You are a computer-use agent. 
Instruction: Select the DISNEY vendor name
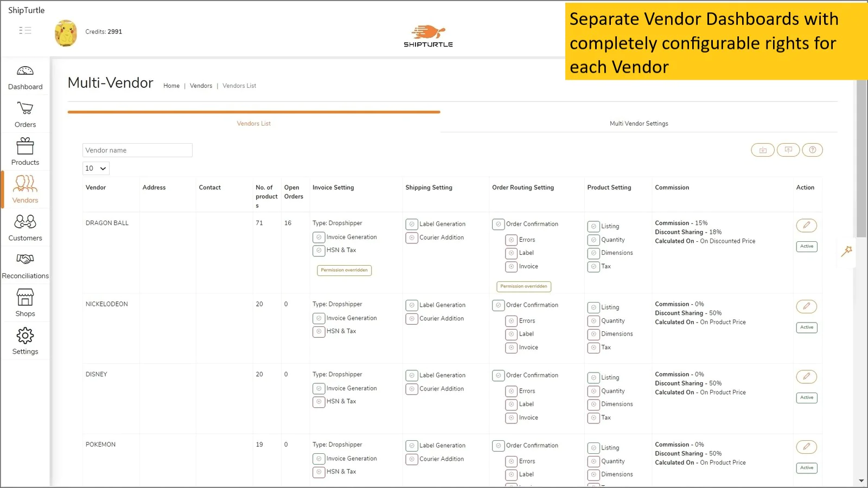(x=96, y=375)
